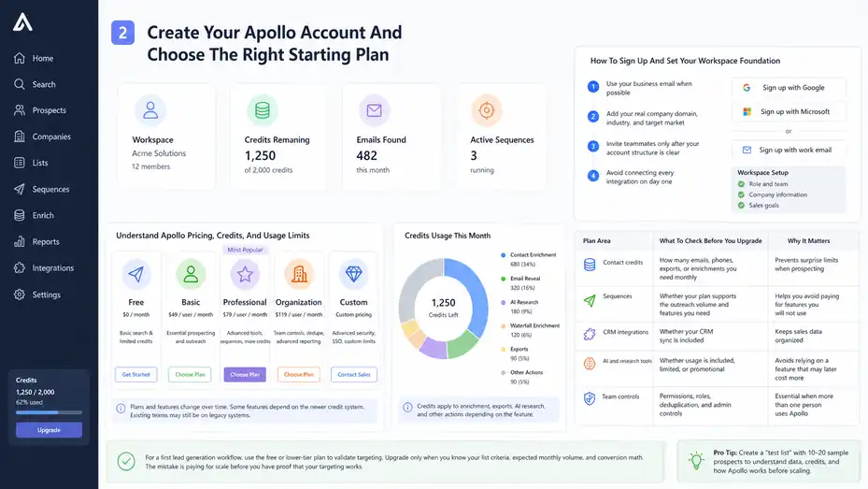Click the AI and research tools brain icon
Image resolution: width=868 pixels, height=489 pixels.
pyautogui.click(x=590, y=364)
